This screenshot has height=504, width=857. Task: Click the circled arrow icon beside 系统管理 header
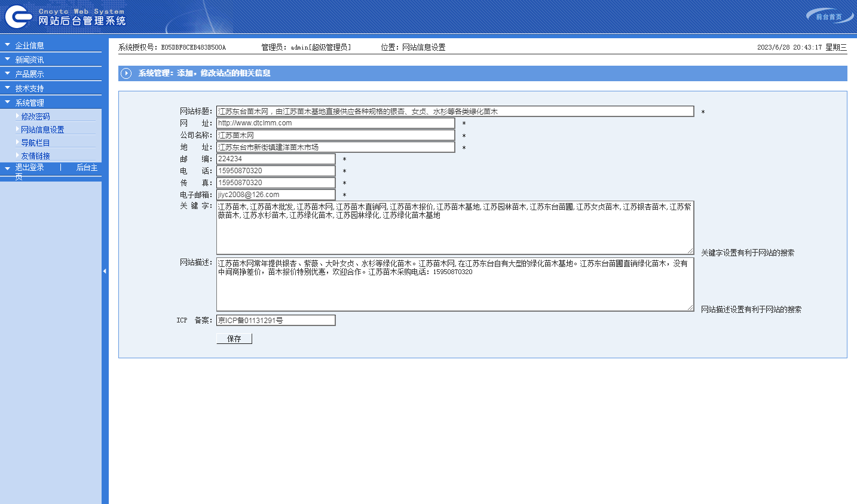tap(126, 73)
